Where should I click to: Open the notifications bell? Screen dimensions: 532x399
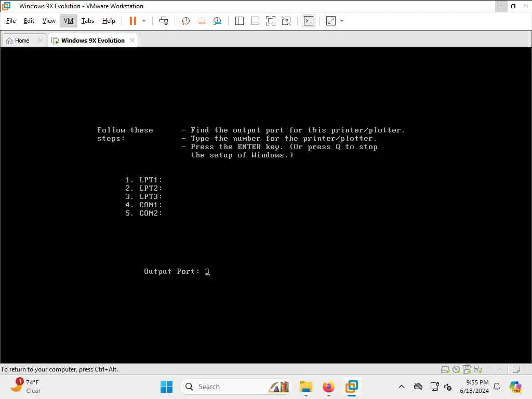[497, 387]
